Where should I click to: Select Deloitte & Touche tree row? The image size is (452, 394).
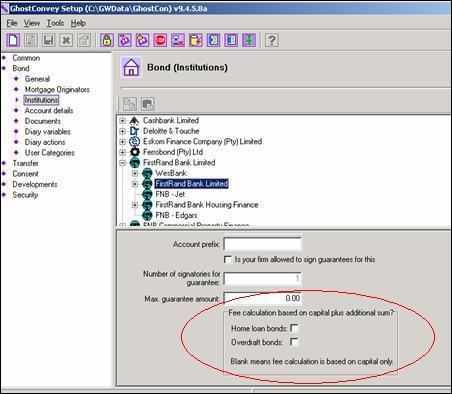tap(171, 131)
